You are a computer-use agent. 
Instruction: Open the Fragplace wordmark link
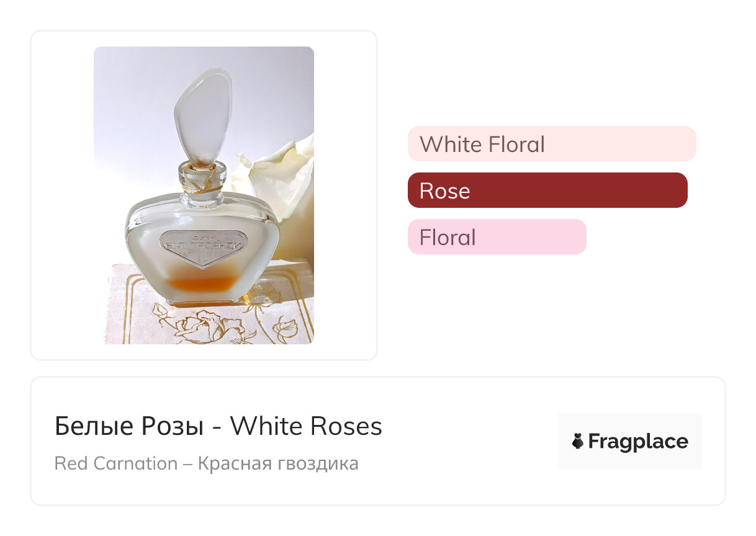pos(637,441)
